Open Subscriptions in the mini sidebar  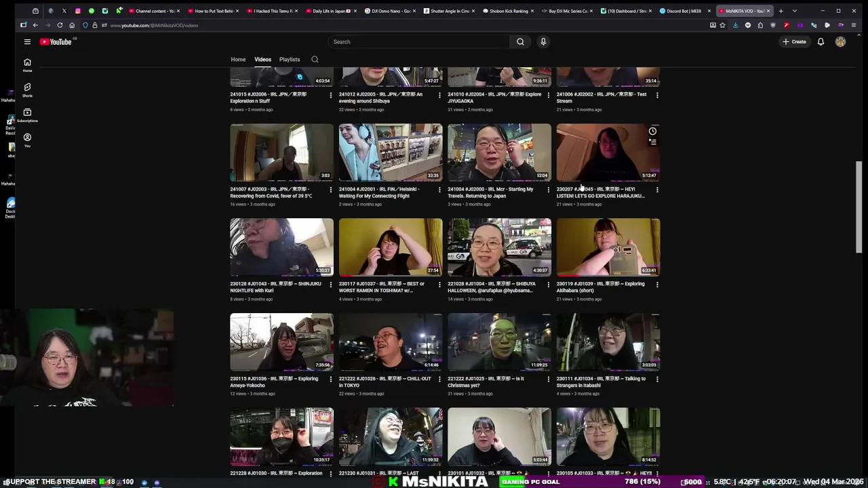point(27,115)
